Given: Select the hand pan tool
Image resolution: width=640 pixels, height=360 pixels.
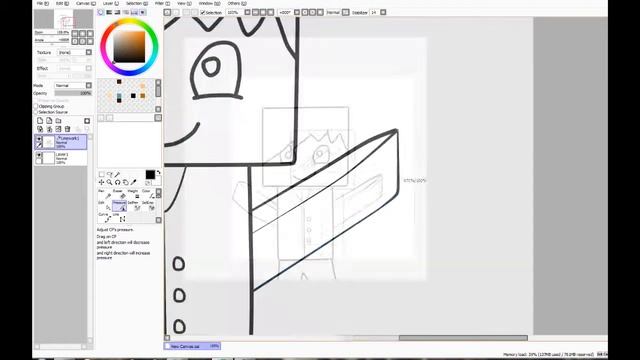Looking at the screenshot, I should click(x=126, y=182).
